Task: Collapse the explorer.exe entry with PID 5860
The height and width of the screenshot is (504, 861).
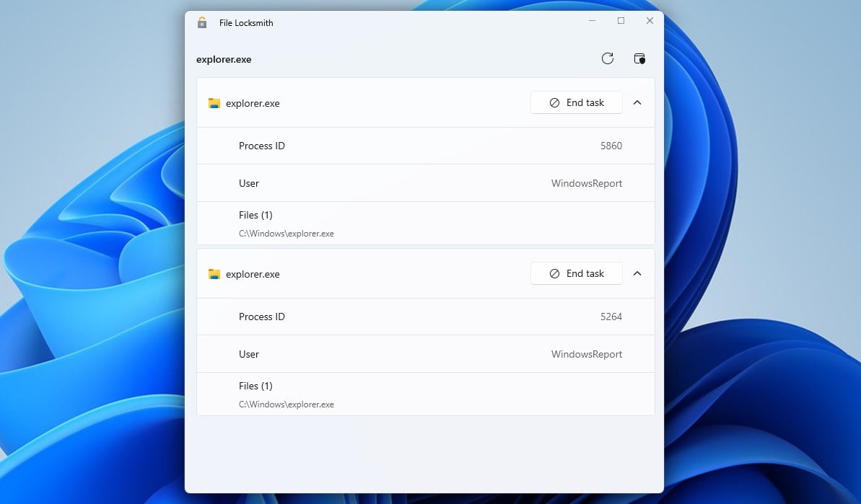Action: (637, 102)
